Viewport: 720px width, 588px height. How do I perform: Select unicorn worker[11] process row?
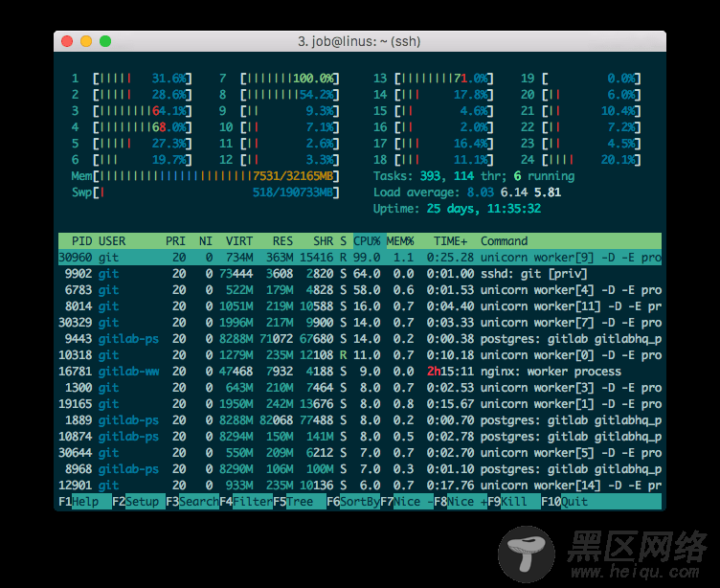(x=360, y=306)
